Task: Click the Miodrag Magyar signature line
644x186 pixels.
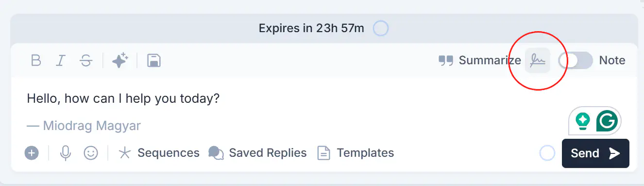Action: 84,126
